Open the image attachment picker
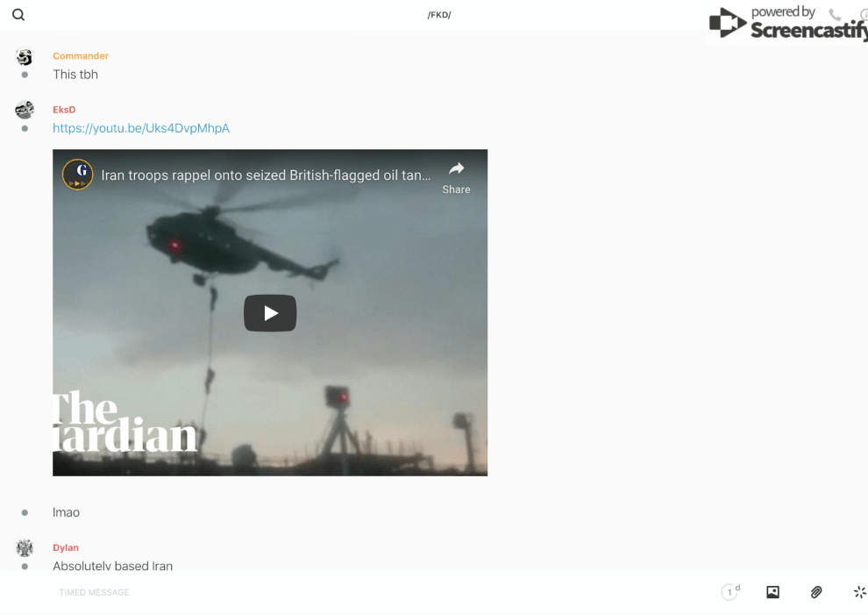 pyautogui.click(x=772, y=592)
